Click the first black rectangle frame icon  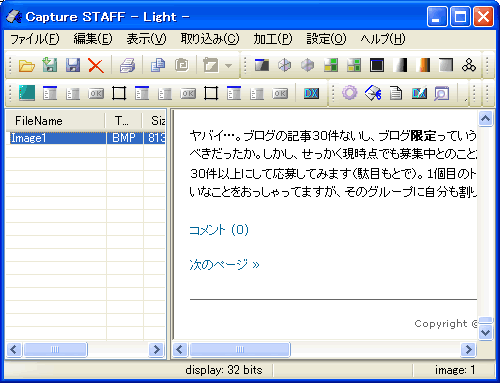(119, 93)
